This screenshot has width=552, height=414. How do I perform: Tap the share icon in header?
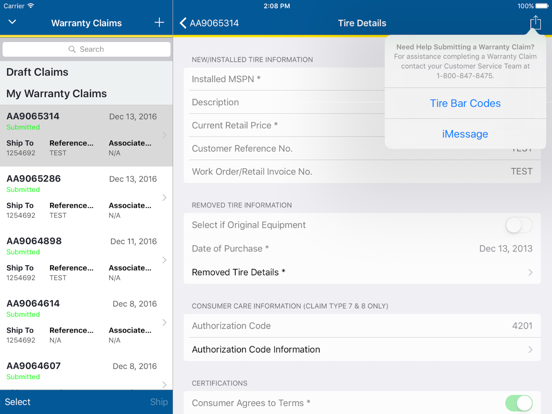click(x=535, y=23)
